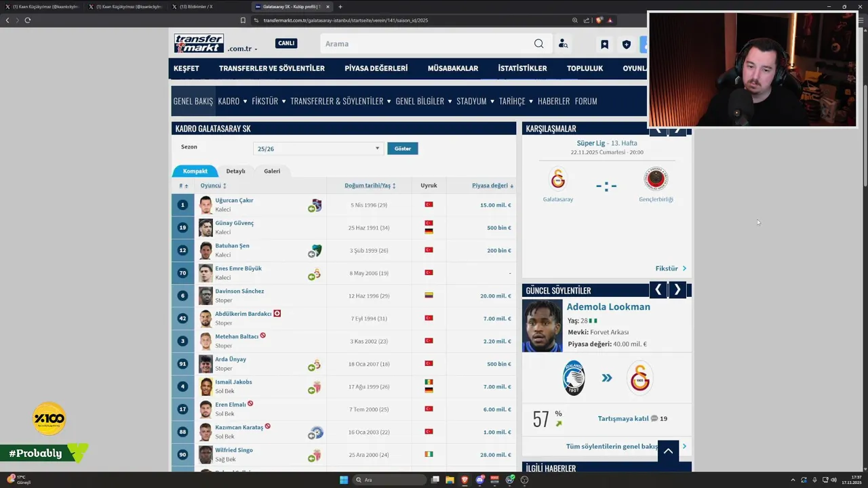Sort by Piyasa değeri column
The height and width of the screenshot is (488, 868).
(x=492, y=186)
